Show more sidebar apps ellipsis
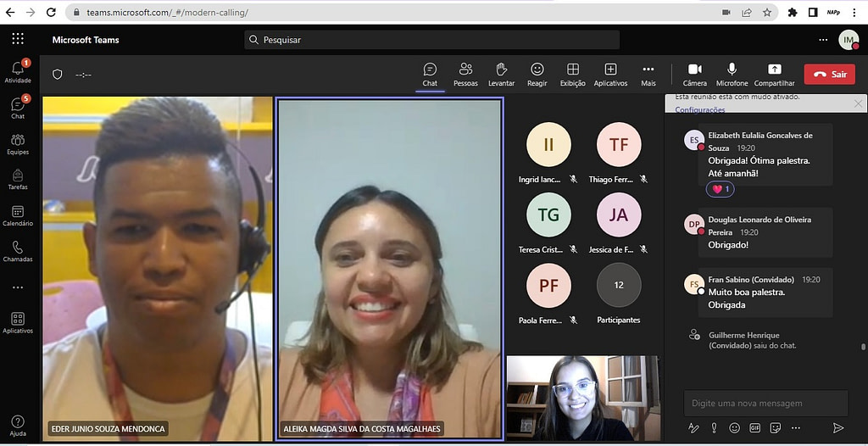Screen dimensions: 868x446 18,287
